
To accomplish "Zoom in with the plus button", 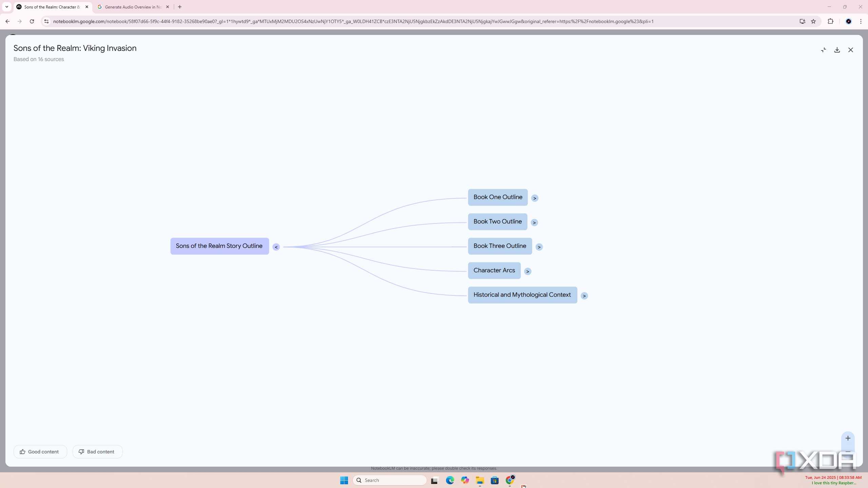I will 848,438.
